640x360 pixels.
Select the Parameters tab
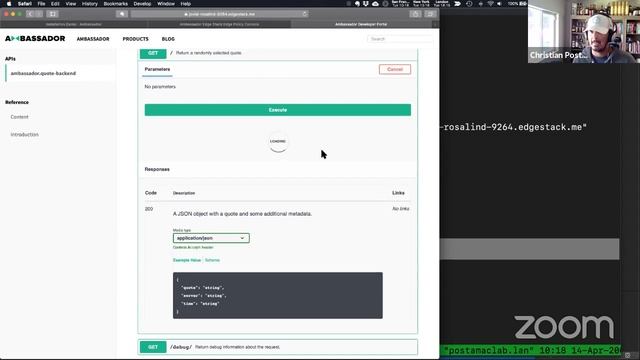click(157, 69)
